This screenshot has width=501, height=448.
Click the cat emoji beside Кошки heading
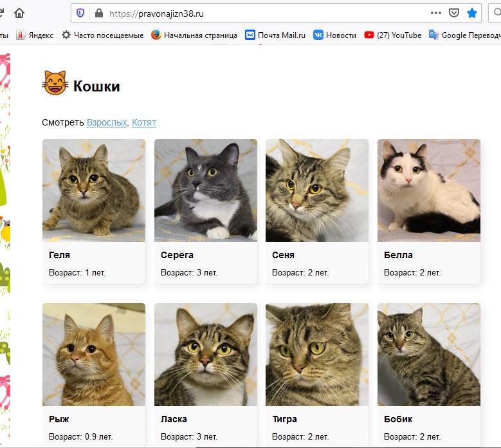click(x=55, y=84)
